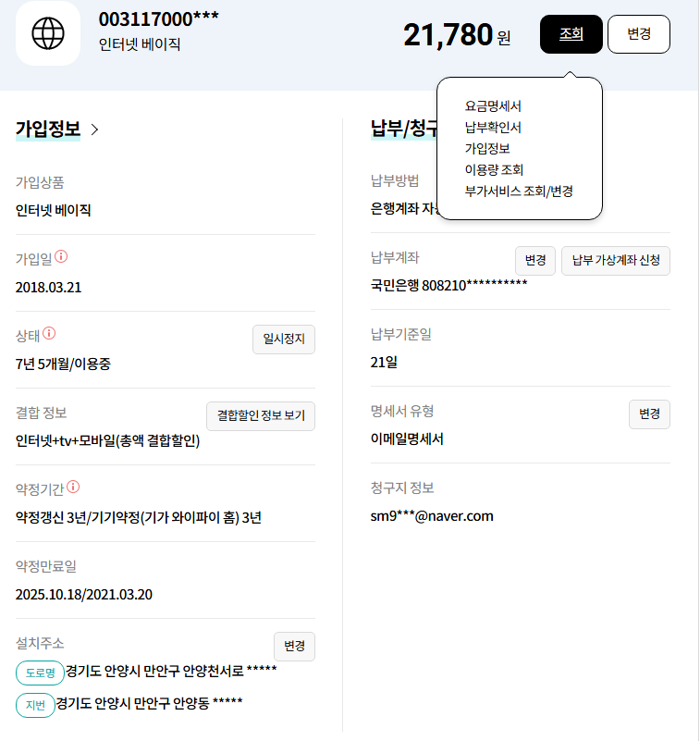
Task: Click the 지번 address badge
Action: pyautogui.click(x=35, y=706)
